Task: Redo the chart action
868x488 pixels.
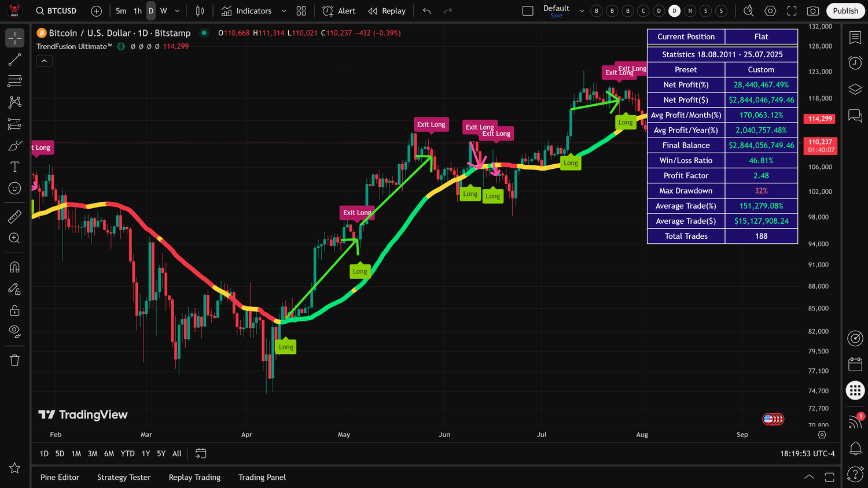Action: tap(448, 11)
